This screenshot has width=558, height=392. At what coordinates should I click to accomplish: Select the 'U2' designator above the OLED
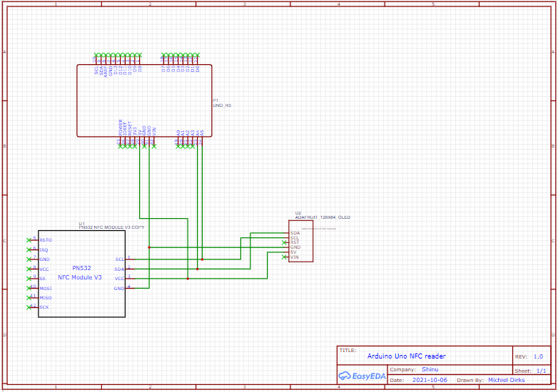coord(298,213)
